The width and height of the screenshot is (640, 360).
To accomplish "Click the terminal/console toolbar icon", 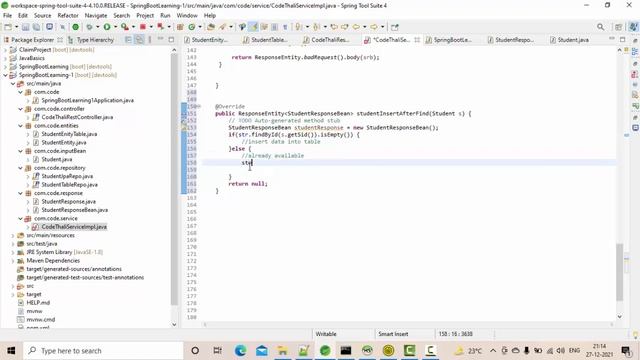I will point(49,27).
